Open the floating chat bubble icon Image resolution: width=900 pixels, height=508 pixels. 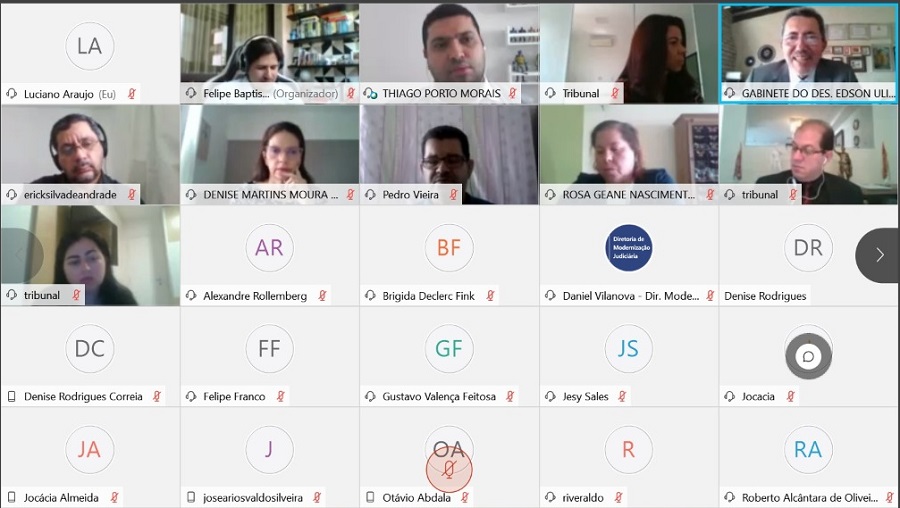(808, 356)
